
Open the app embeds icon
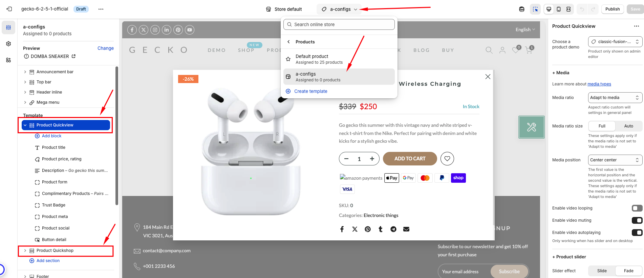point(8,60)
